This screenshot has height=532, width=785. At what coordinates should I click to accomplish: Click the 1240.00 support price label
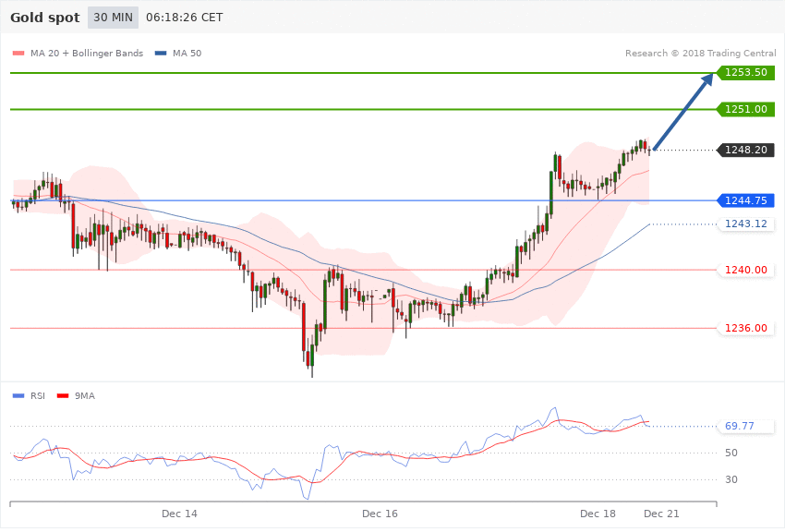pos(746,270)
